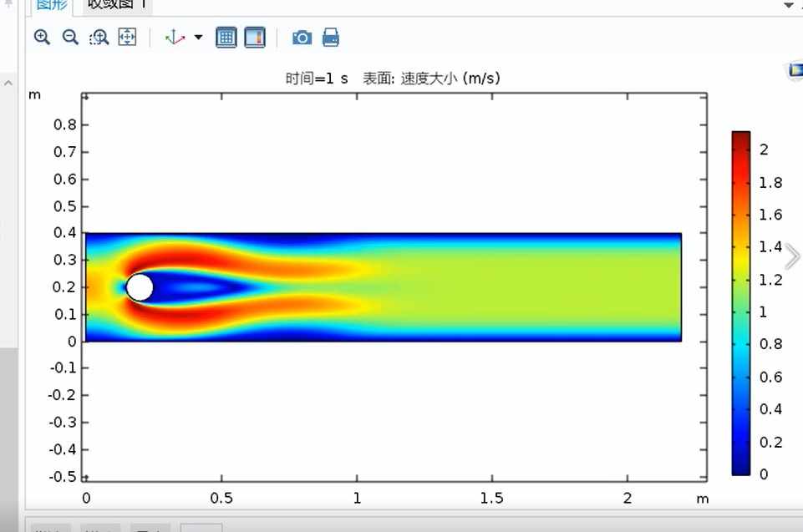Click the -0.3 tick label on y-axis
Screen dimensions: 803x532
pyautogui.click(x=63, y=423)
